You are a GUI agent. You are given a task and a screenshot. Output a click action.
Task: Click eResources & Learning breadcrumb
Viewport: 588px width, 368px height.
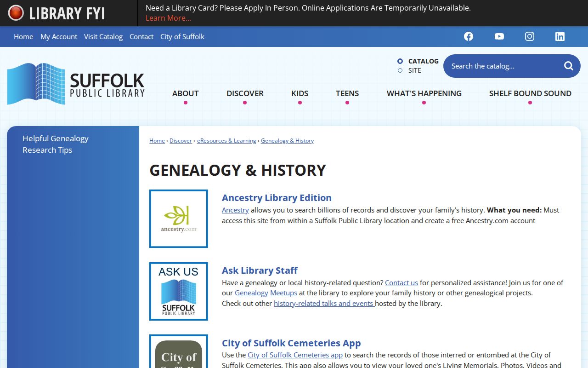point(226,141)
